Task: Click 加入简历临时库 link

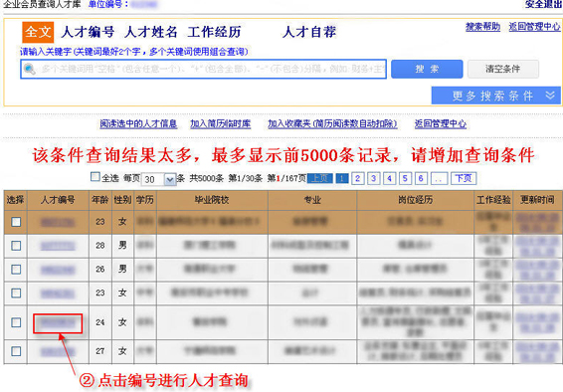Action: [x=221, y=123]
